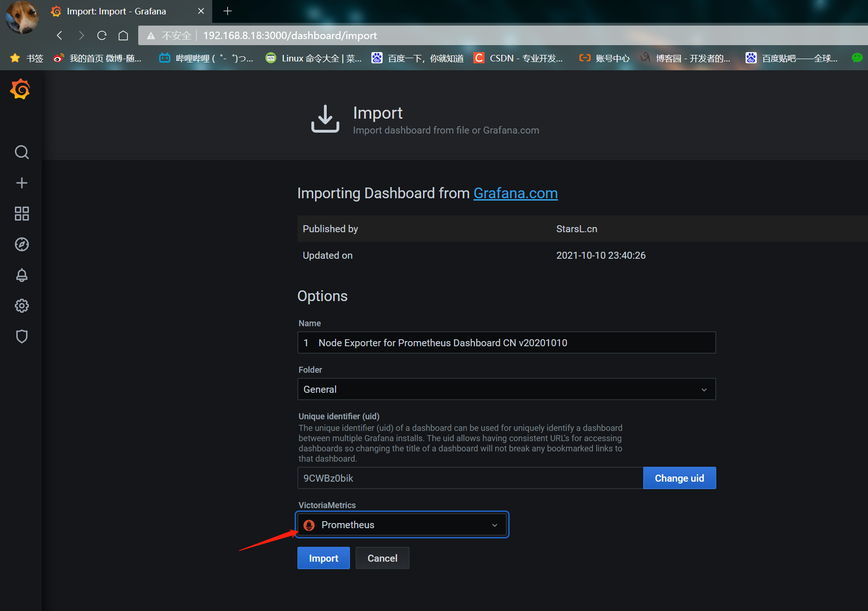Go back using browser back arrow
The width and height of the screenshot is (868, 611).
[60, 35]
